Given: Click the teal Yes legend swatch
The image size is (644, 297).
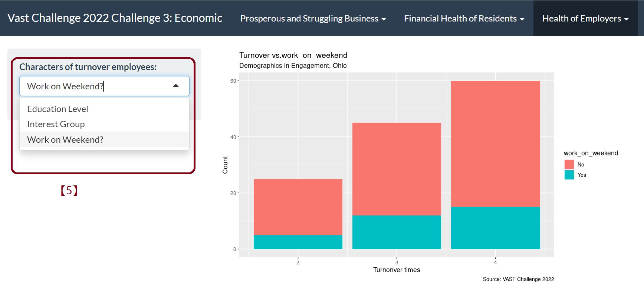Looking at the screenshot, I should click(569, 175).
